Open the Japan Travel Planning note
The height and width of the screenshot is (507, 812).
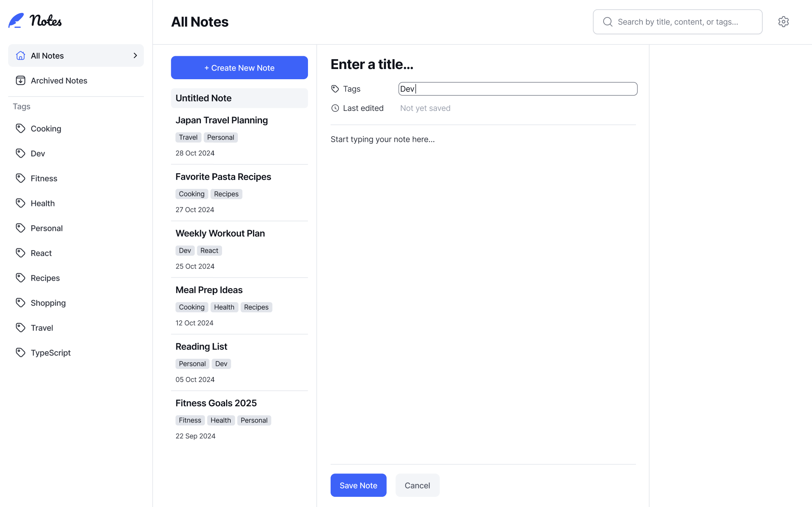tap(239, 136)
